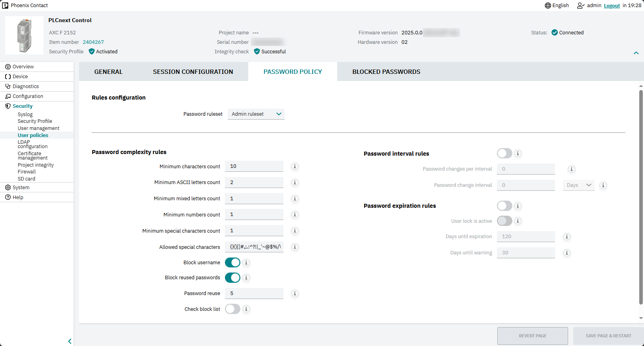Show info for Password changes per interval
The height and width of the screenshot is (346, 644).
pos(572,169)
